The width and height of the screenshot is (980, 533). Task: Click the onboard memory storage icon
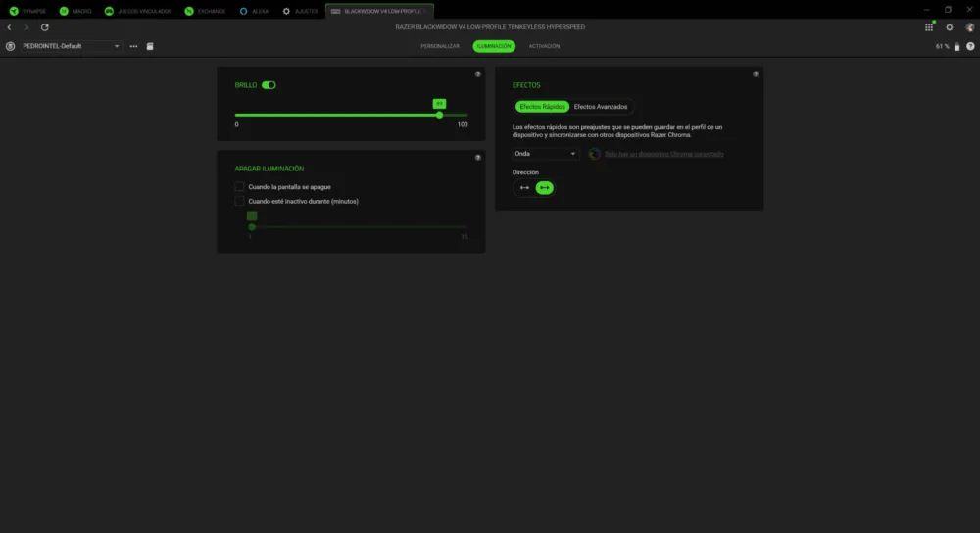150,46
